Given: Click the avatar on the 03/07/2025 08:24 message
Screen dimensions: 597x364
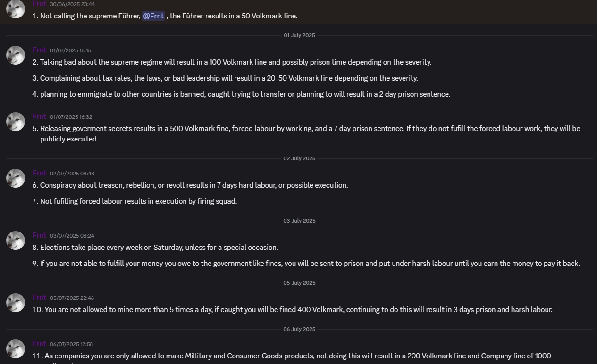Looking at the screenshot, I should coord(16,240).
